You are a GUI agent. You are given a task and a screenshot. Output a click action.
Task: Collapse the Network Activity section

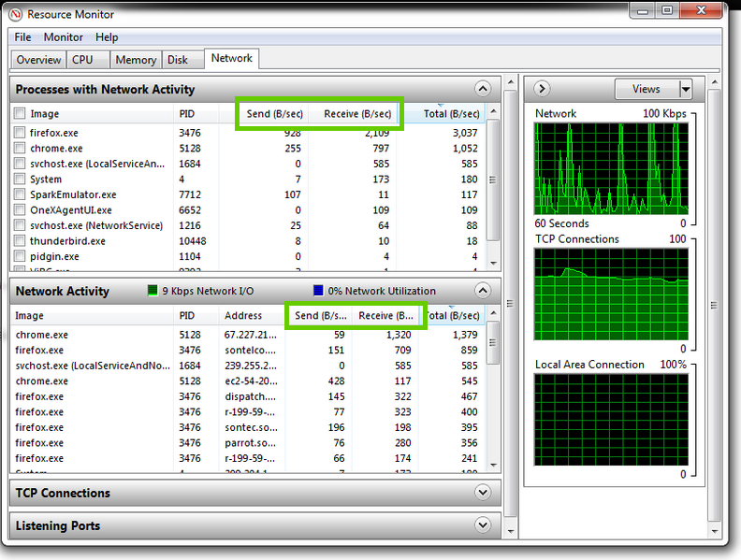pyautogui.click(x=483, y=291)
